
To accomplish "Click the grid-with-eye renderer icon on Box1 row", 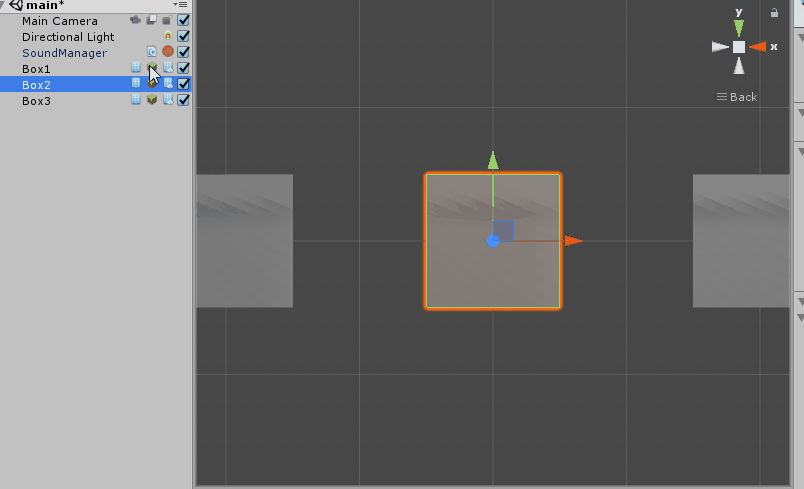I will [168, 68].
